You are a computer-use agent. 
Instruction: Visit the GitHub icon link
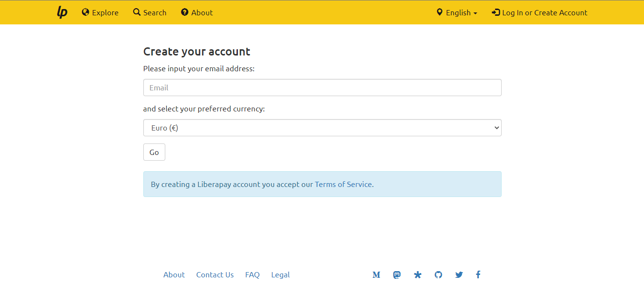click(x=439, y=275)
